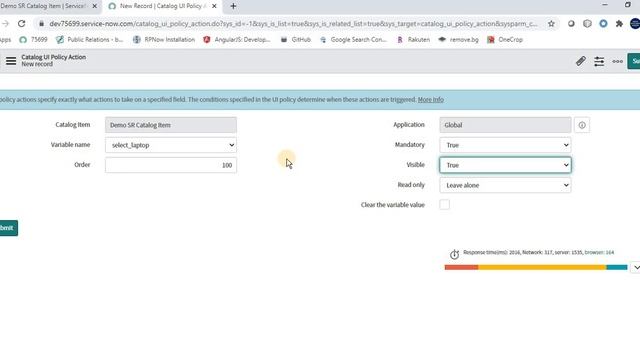Click the paperclip manage attachments icon
640x360 pixels.
click(x=580, y=61)
